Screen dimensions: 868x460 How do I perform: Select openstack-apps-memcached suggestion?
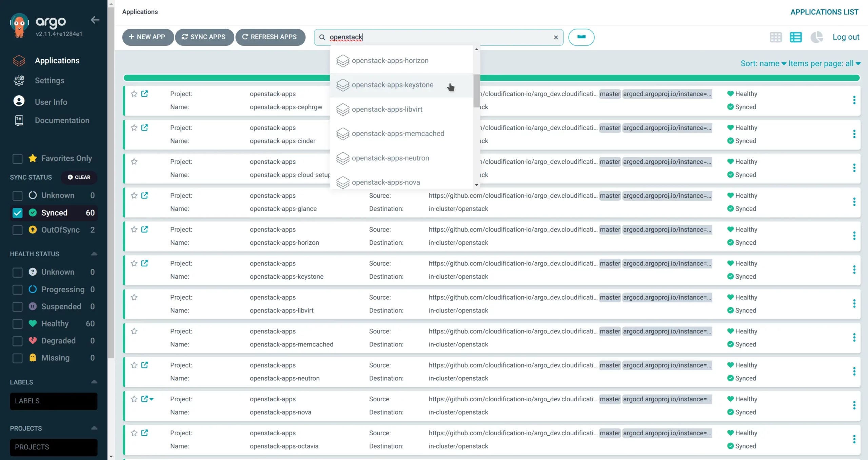[x=401, y=134]
